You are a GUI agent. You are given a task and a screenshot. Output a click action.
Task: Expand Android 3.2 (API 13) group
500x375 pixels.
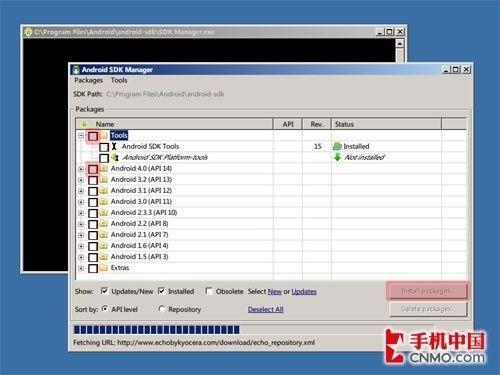[x=81, y=180]
